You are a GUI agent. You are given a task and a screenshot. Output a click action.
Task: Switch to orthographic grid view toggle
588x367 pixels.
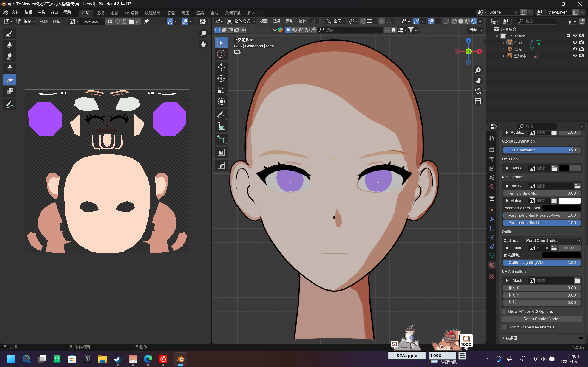(478, 101)
